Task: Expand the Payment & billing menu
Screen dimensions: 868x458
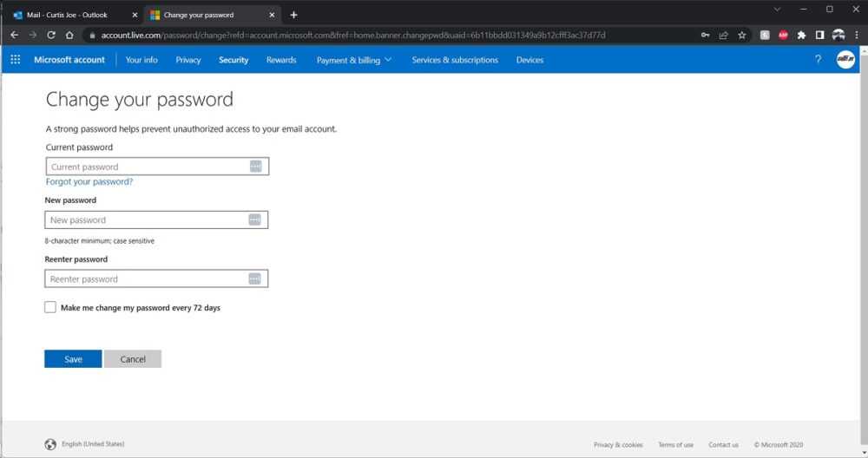Action: point(354,60)
